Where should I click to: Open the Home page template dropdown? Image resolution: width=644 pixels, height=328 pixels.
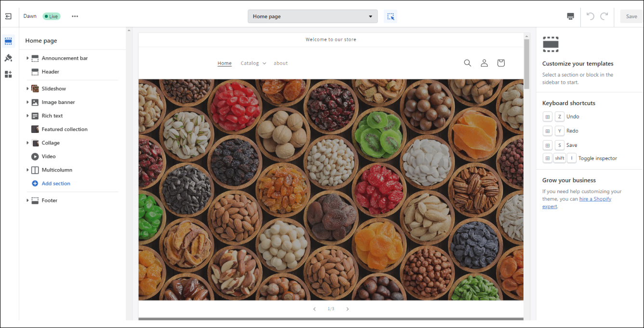tap(313, 16)
